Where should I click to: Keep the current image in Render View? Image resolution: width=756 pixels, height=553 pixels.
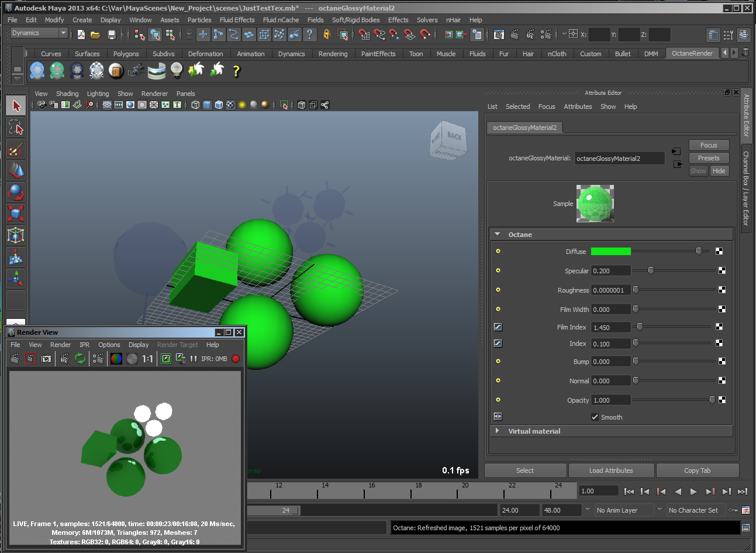click(x=166, y=359)
